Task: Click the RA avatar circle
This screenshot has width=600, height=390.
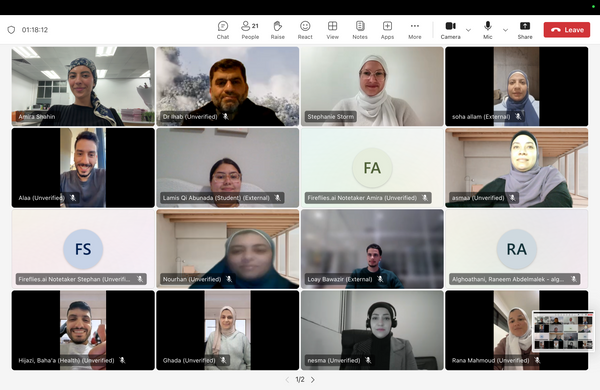Action: coord(517,249)
